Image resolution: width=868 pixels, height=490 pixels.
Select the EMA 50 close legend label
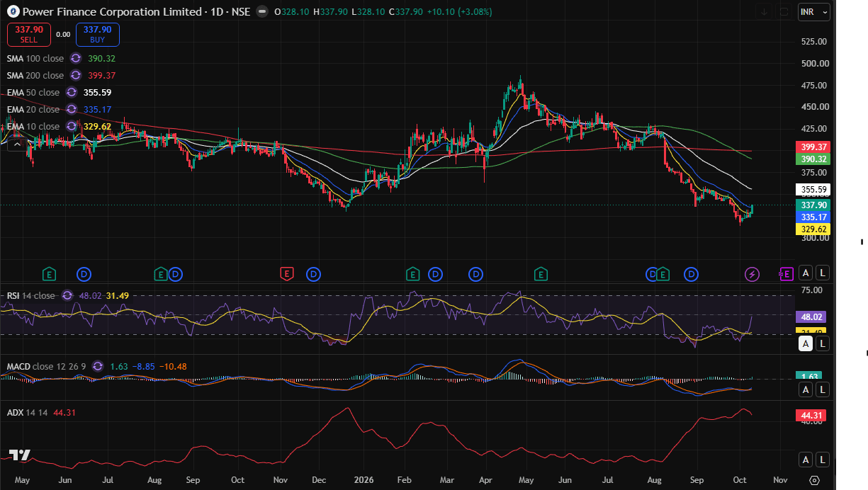pos(33,92)
